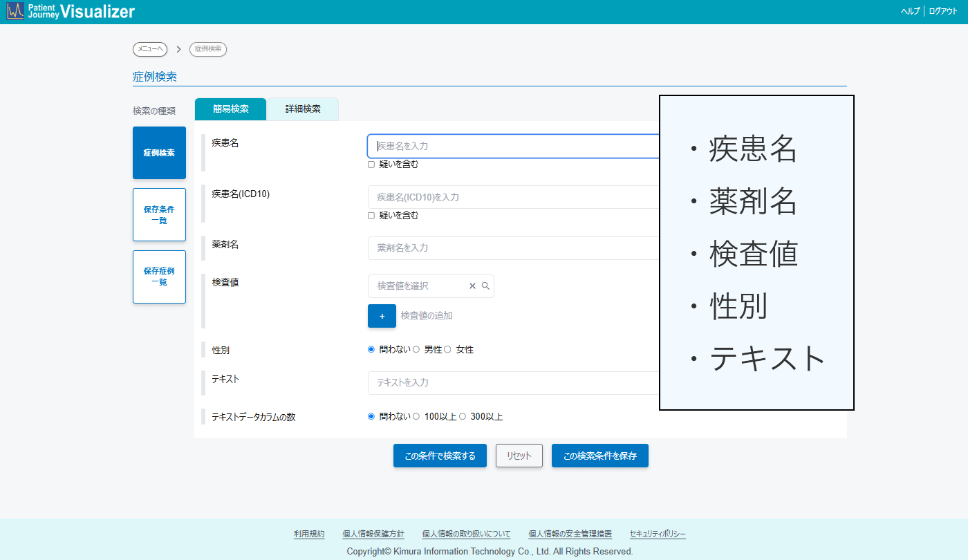Choose 300以上 for テキストデータカラムの数
The image size is (968, 560).
click(463, 417)
